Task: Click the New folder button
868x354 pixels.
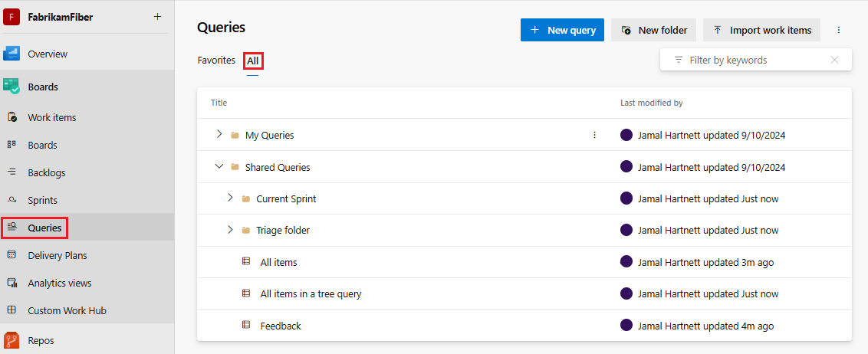Action: [x=653, y=30]
